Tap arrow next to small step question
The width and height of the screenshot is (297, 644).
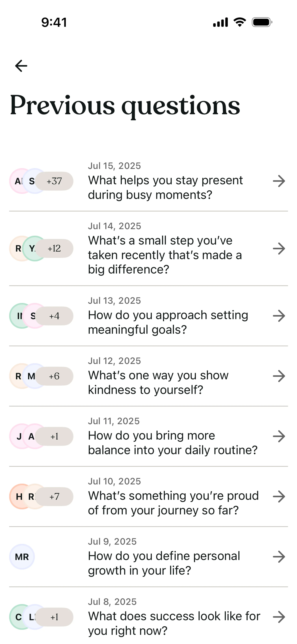(x=279, y=249)
